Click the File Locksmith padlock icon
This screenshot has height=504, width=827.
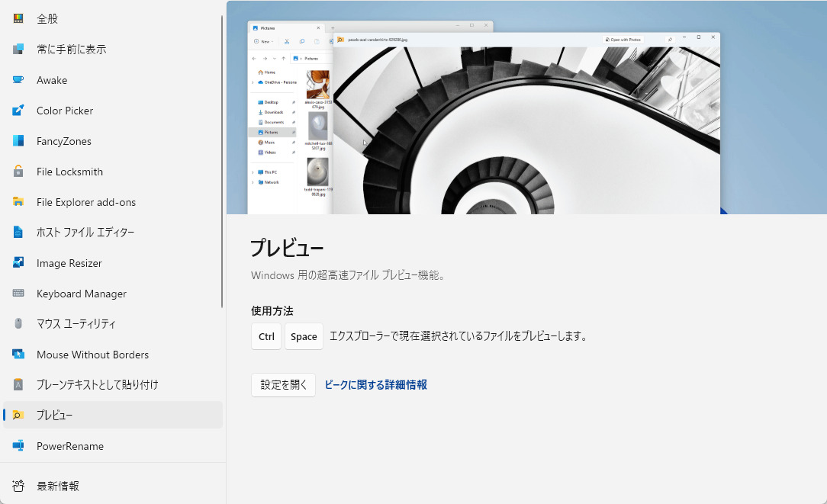18,172
